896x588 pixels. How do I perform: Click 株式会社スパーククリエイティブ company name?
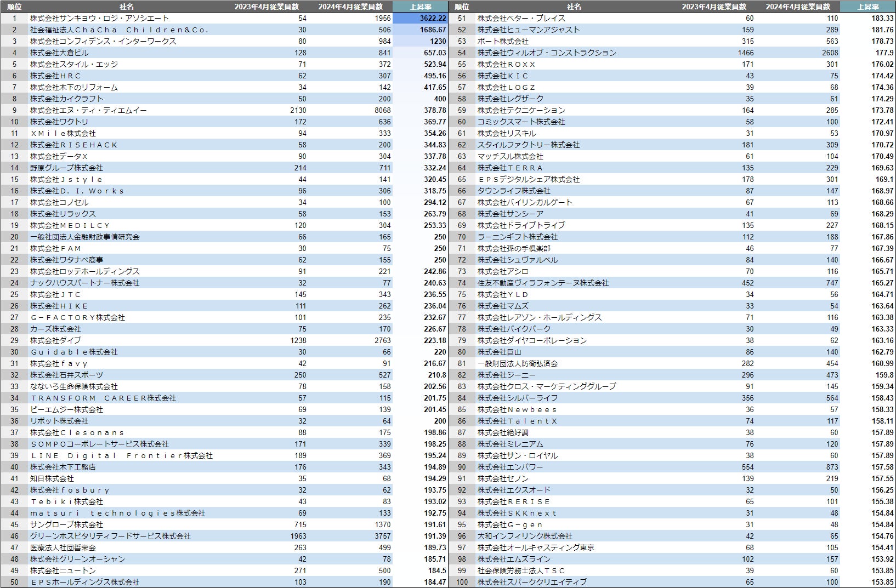(532, 582)
